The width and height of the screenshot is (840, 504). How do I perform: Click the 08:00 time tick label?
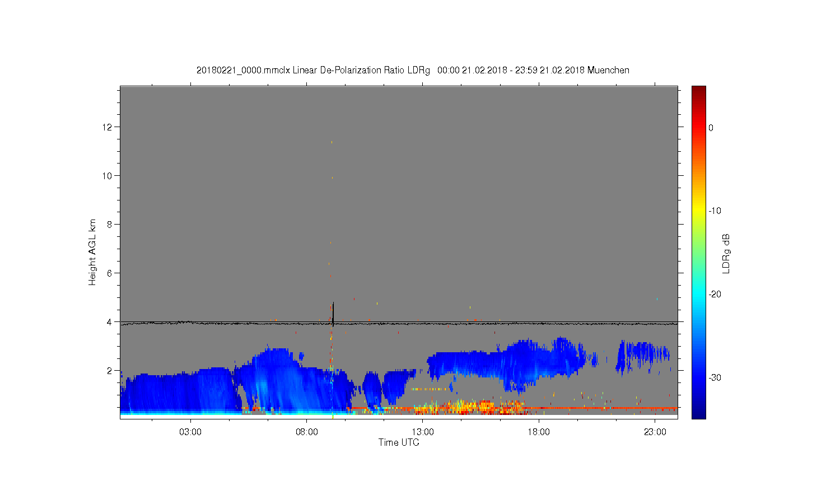tap(307, 432)
